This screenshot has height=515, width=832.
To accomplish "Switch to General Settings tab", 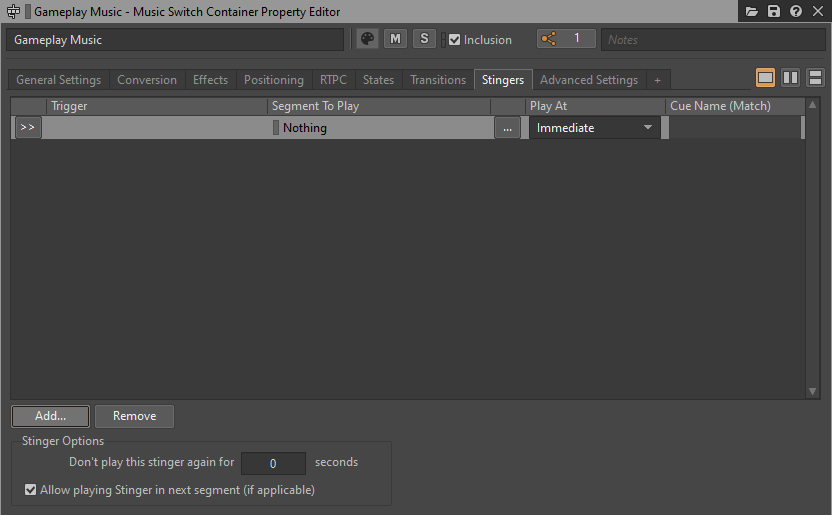I will [58, 80].
